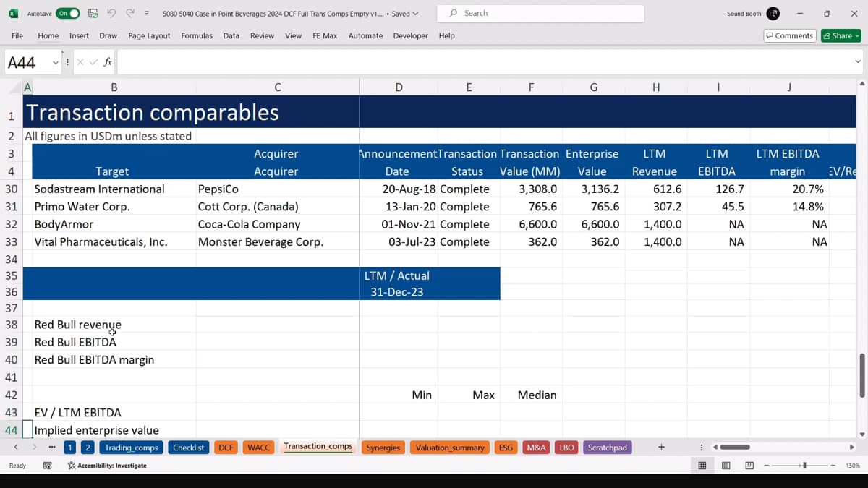Click the Undo arrow icon
Viewport: 868px width, 488px height.
point(111,14)
